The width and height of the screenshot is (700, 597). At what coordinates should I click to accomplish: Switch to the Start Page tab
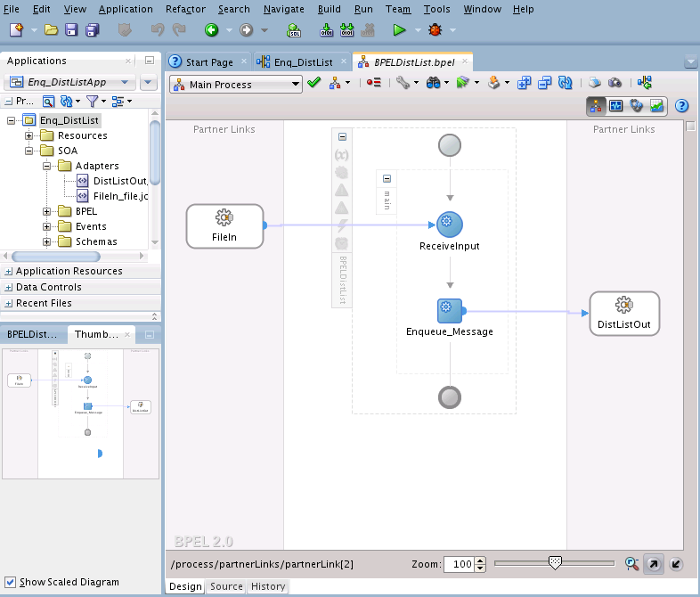[208, 62]
